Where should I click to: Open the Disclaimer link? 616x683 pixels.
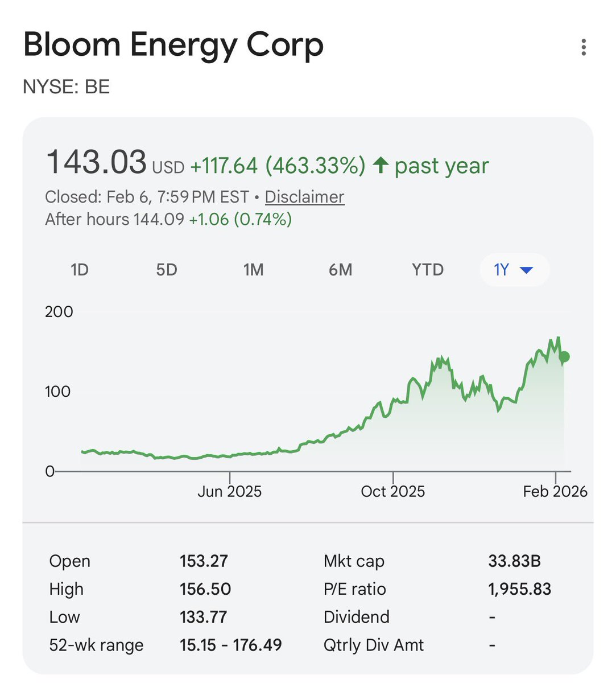coord(304,197)
